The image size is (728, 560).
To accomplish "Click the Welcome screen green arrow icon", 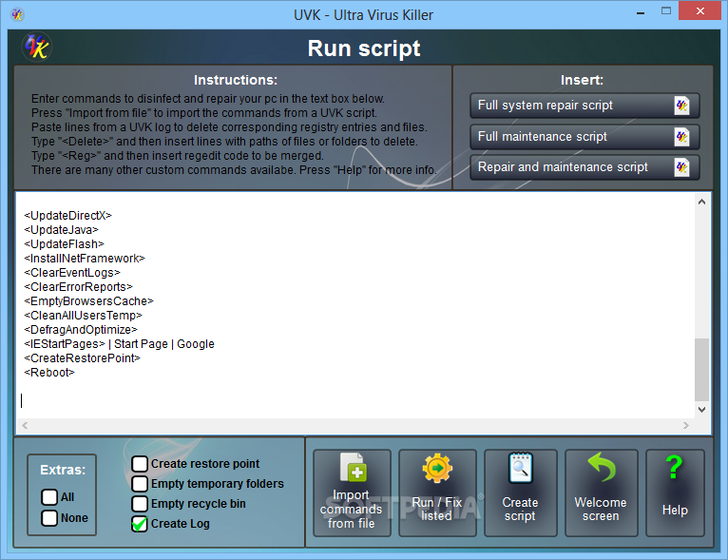I will coord(602,467).
